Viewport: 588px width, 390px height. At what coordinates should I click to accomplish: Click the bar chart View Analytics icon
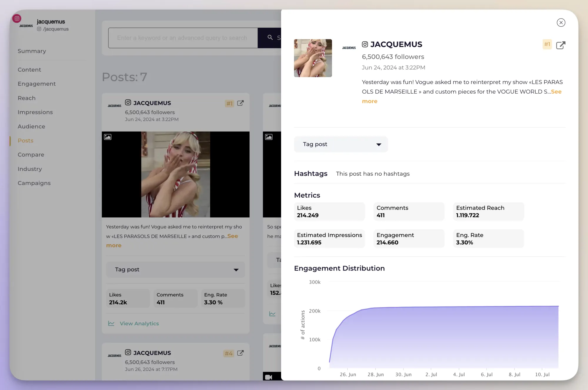111,323
